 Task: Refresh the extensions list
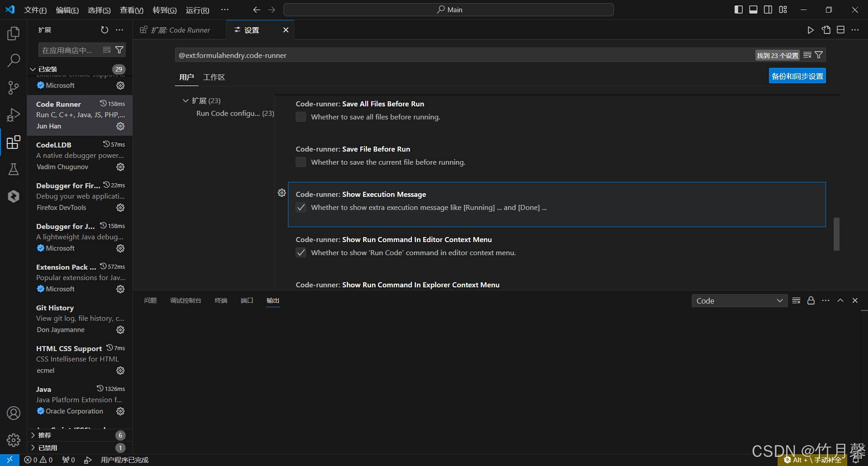pyautogui.click(x=104, y=30)
